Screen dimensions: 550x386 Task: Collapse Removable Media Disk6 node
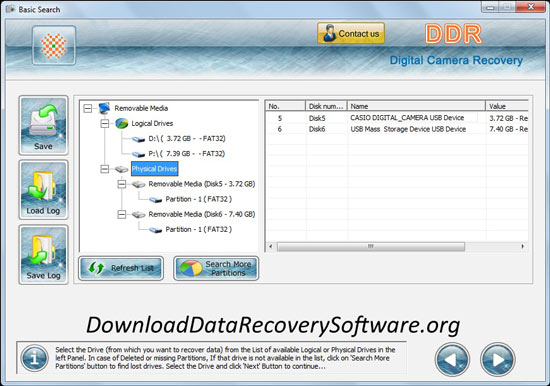coord(121,214)
